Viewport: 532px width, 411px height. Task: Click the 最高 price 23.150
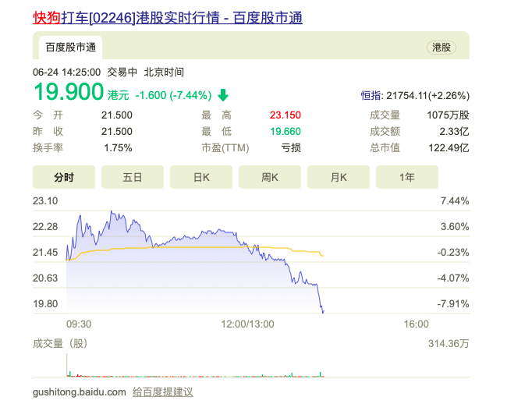pyautogui.click(x=286, y=115)
